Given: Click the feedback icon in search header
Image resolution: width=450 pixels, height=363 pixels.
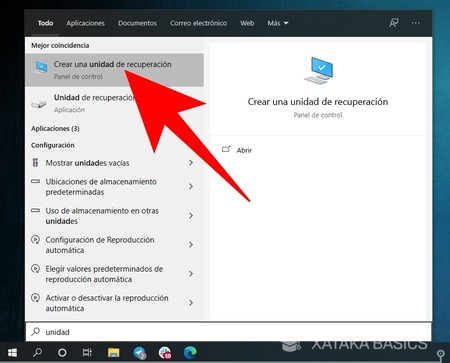Looking at the screenshot, I should [x=394, y=23].
